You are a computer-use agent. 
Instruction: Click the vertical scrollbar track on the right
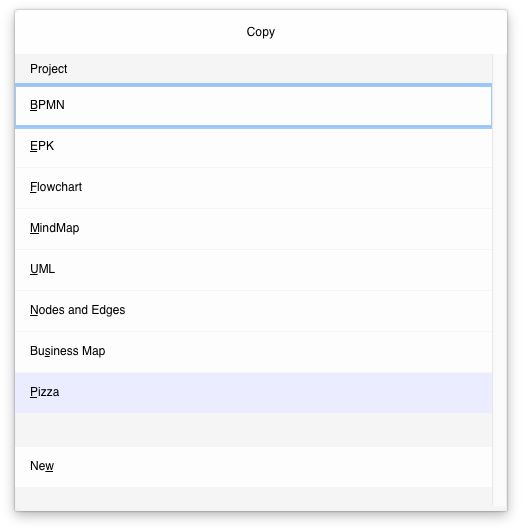pos(499,279)
